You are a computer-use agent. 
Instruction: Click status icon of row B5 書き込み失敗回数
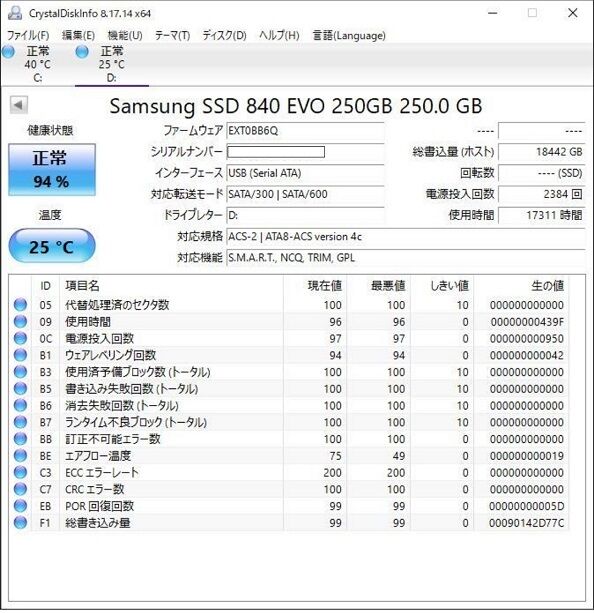point(20,389)
